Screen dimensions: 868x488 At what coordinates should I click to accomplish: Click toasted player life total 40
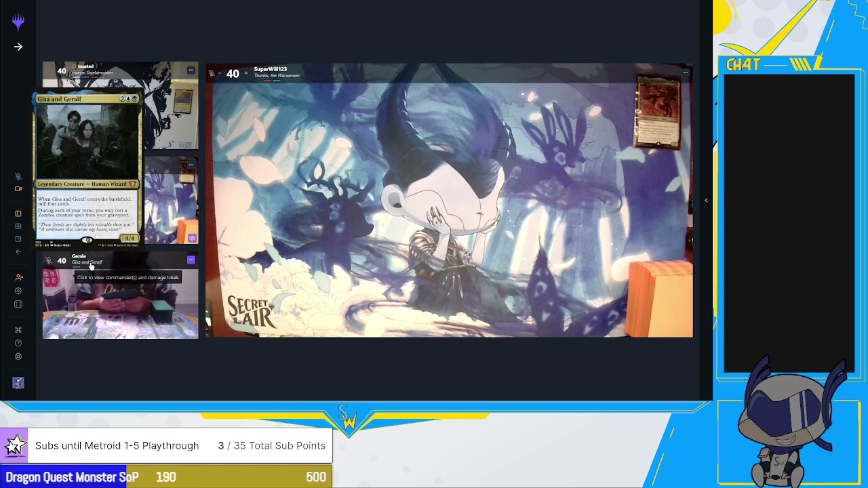(x=62, y=70)
